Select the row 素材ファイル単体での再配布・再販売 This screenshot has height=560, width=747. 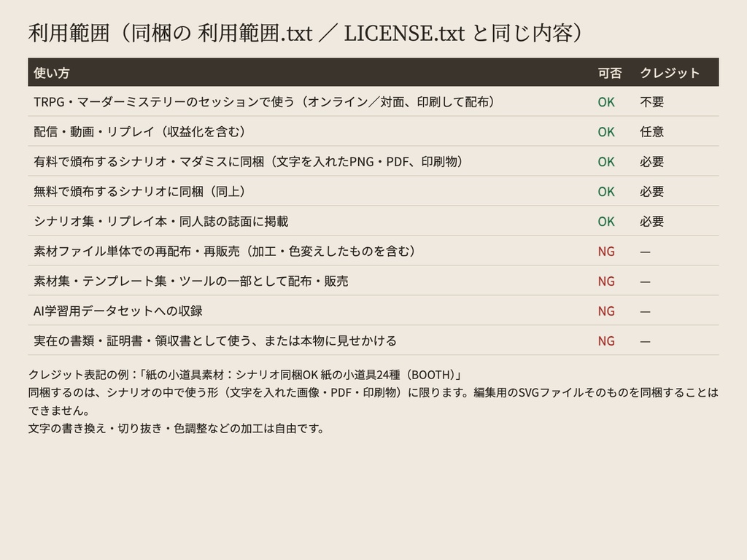point(373,251)
